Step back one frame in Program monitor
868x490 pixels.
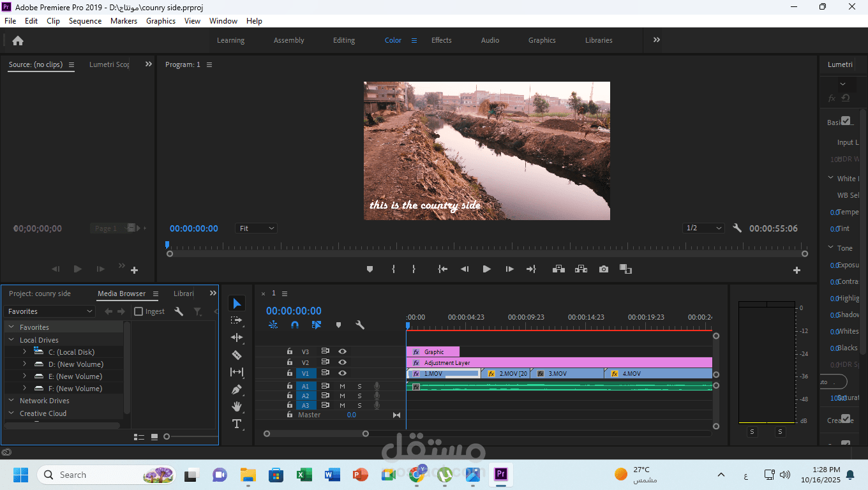coord(465,269)
